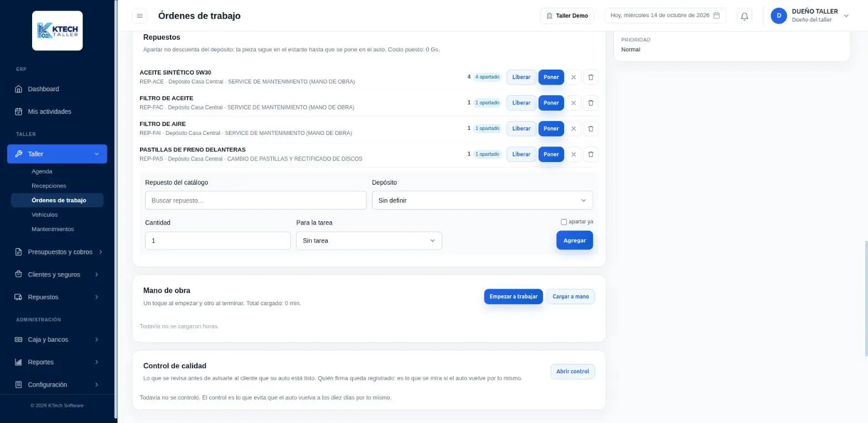Focus the 'Buscar repuesto…' search field
This screenshot has height=423, width=868.
coord(256,200)
